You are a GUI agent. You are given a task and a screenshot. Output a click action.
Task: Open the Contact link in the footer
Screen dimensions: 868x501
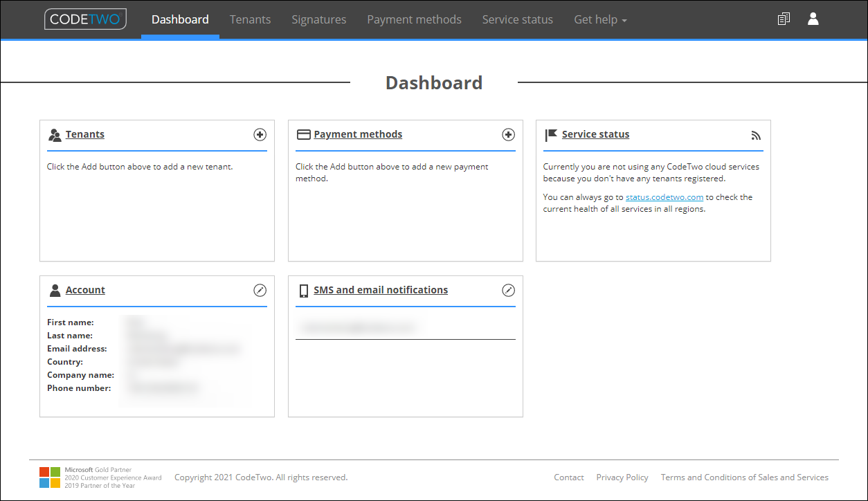click(568, 477)
